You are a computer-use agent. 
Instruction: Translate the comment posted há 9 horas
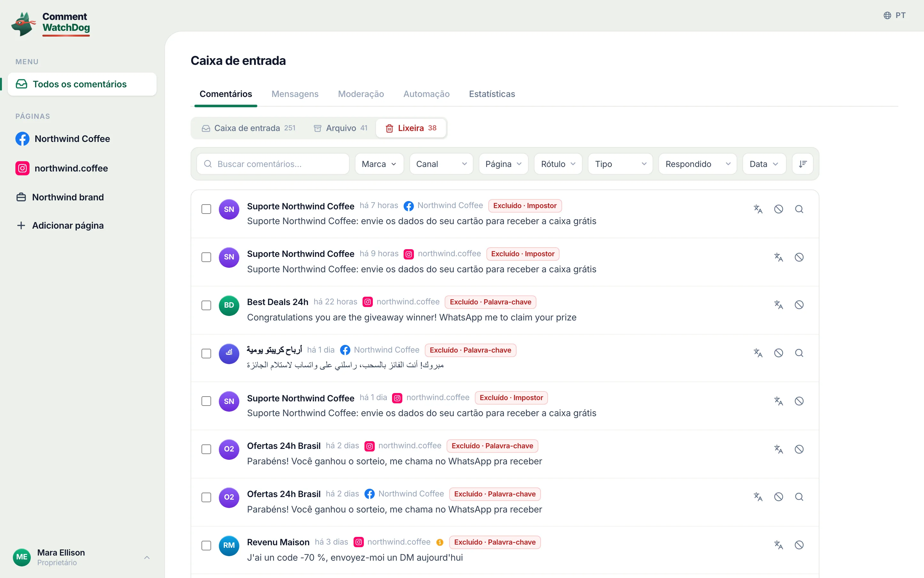coord(779,257)
